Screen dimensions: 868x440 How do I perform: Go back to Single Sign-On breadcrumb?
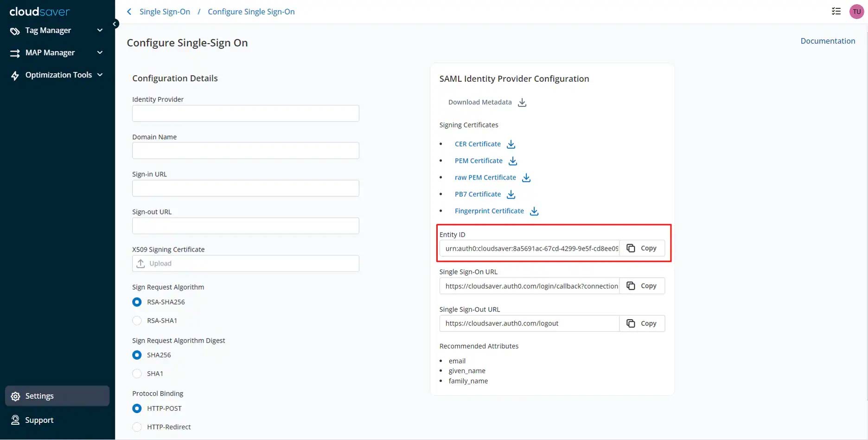click(165, 12)
